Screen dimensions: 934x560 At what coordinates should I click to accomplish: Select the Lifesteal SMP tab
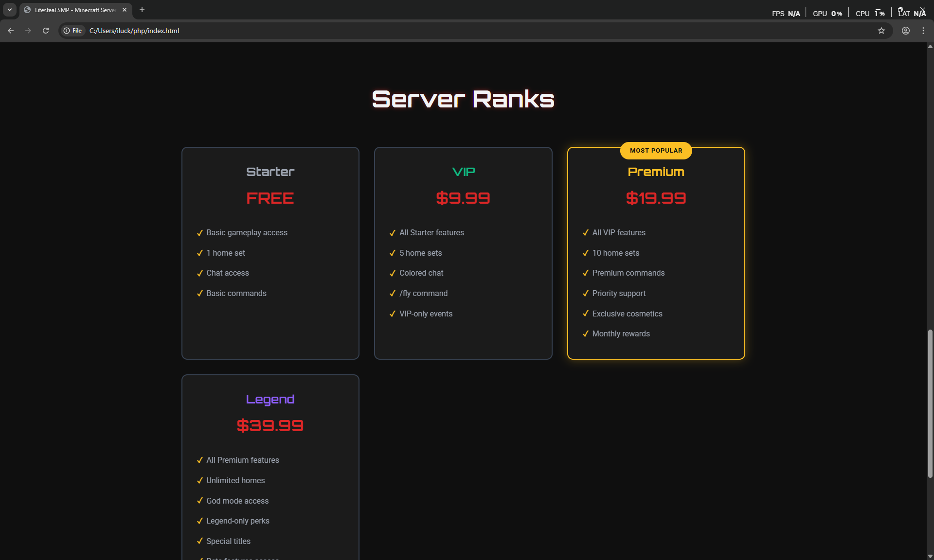pyautogui.click(x=74, y=10)
